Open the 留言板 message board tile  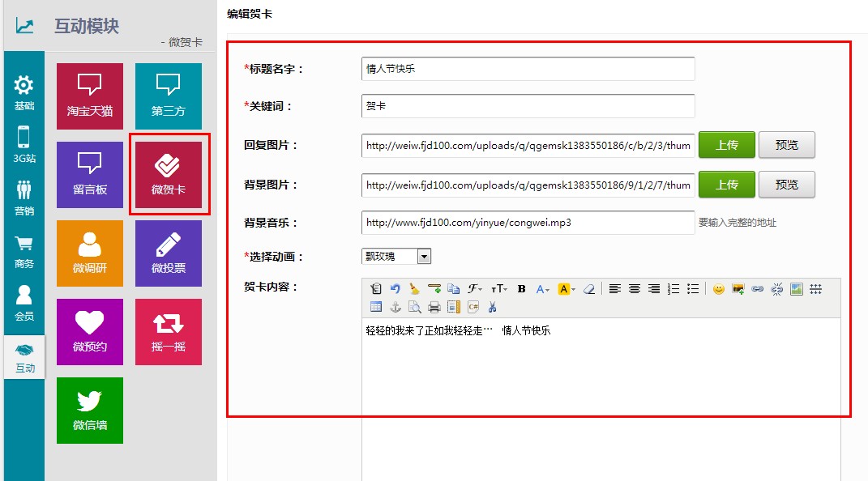tap(90, 175)
